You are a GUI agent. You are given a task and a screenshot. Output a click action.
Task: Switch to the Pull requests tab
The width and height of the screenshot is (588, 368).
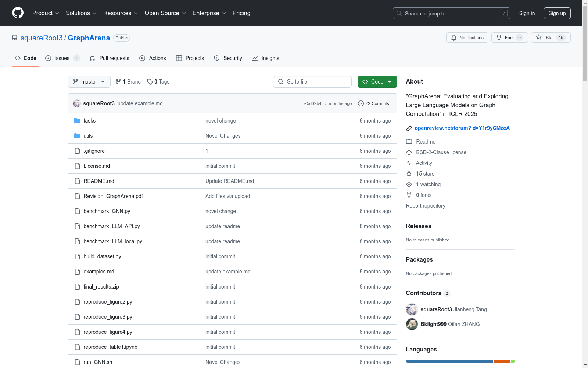pos(110,58)
